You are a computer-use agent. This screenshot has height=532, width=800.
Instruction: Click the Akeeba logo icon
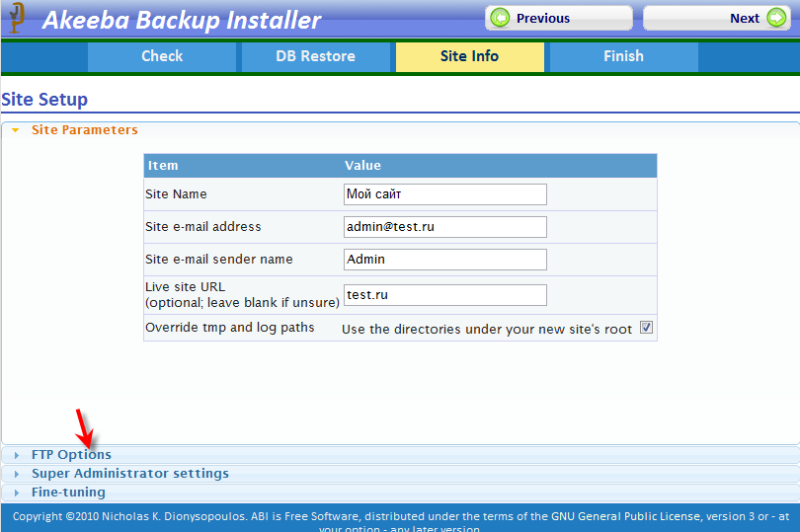click(17, 18)
